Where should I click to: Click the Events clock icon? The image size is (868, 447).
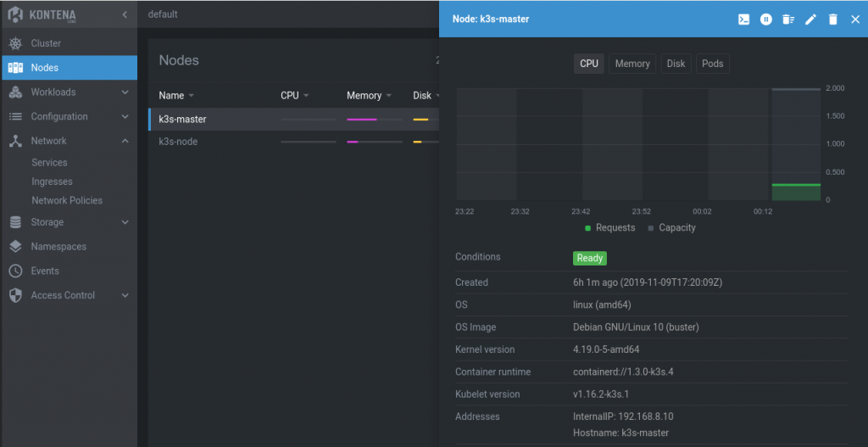15,271
